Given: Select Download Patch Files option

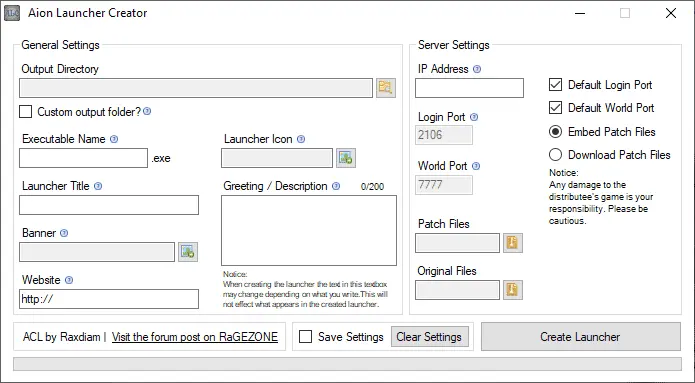Looking at the screenshot, I should point(555,155).
